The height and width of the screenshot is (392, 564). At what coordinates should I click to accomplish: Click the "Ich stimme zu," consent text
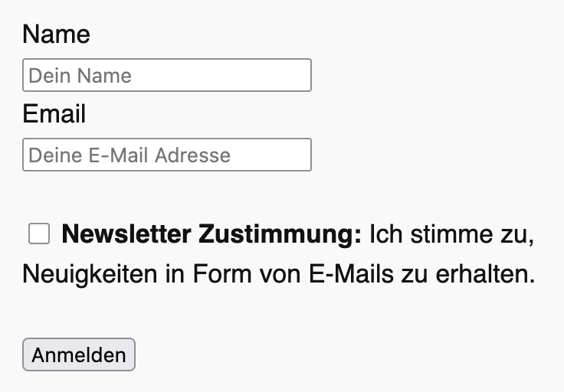coord(451,234)
